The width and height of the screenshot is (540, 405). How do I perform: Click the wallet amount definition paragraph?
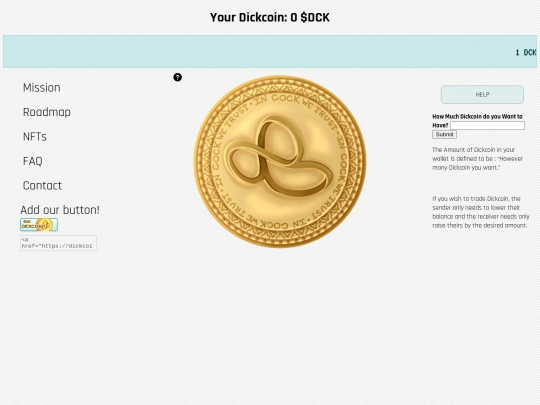click(x=477, y=158)
